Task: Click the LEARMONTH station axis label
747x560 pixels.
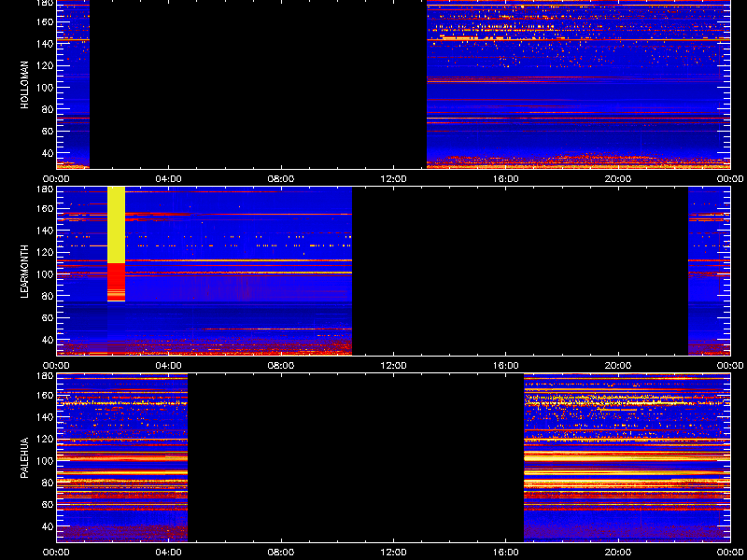Action: point(24,272)
